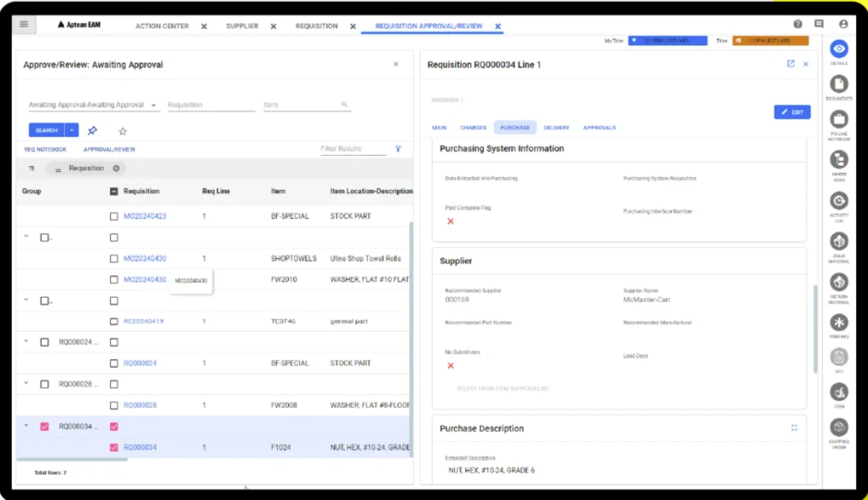
Task: Open the Details panel in the right sidebar
Action: pyautogui.click(x=838, y=50)
